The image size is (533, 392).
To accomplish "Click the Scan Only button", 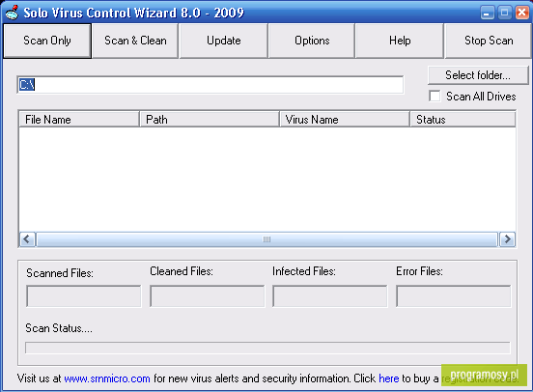I will coord(47,41).
